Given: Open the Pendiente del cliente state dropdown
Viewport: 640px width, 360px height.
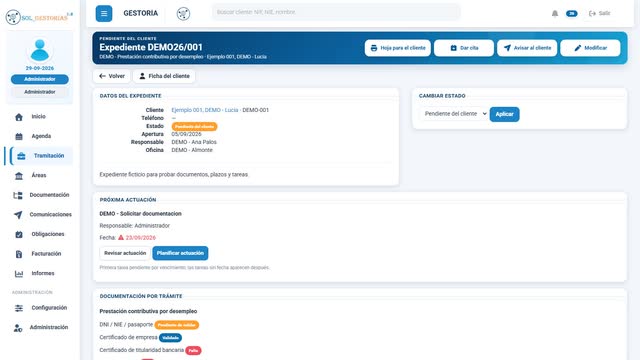Looking at the screenshot, I should (454, 114).
